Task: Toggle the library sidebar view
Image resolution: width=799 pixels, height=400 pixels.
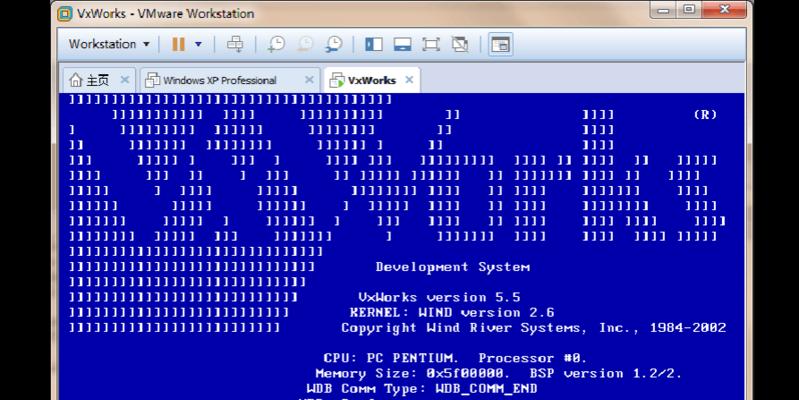Action: [x=374, y=44]
